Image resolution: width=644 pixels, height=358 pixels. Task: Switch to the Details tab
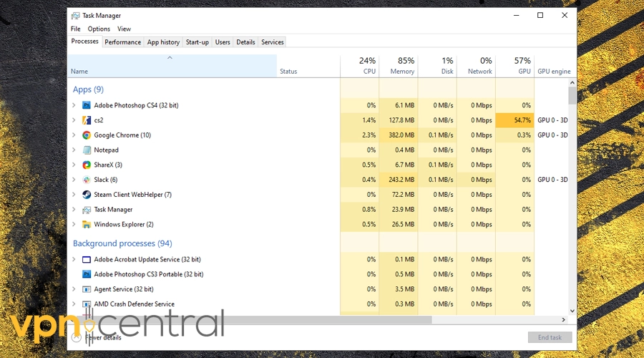point(245,42)
